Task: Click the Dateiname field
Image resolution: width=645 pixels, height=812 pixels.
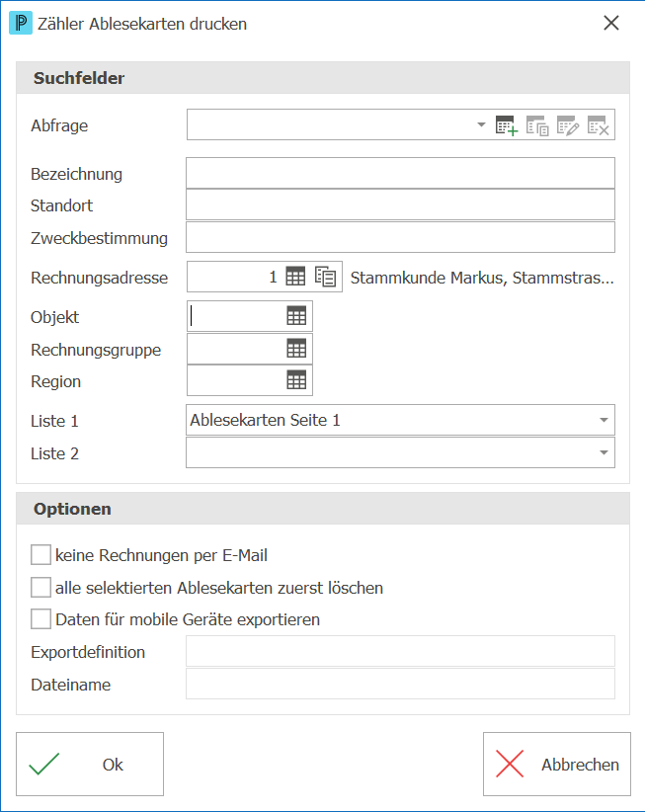Action: [x=400, y=684]
